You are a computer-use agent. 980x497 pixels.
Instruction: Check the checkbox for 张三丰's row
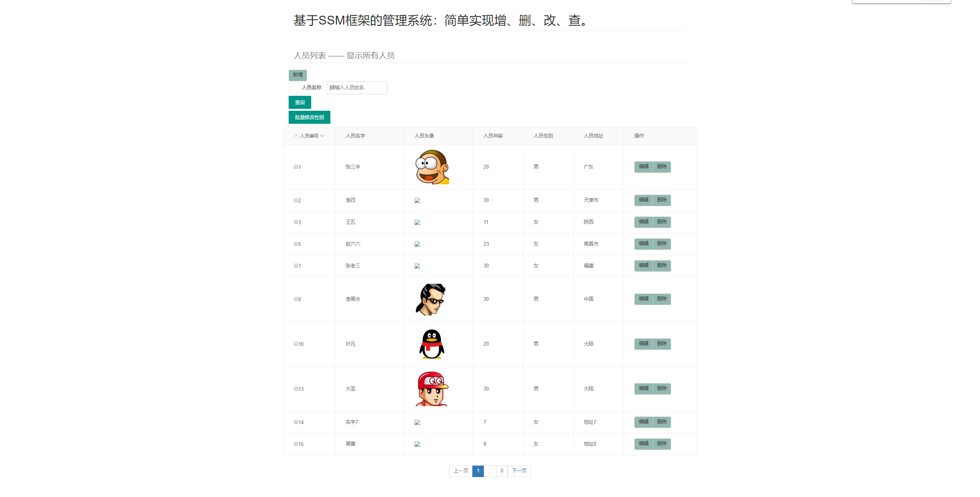point(296,167)
